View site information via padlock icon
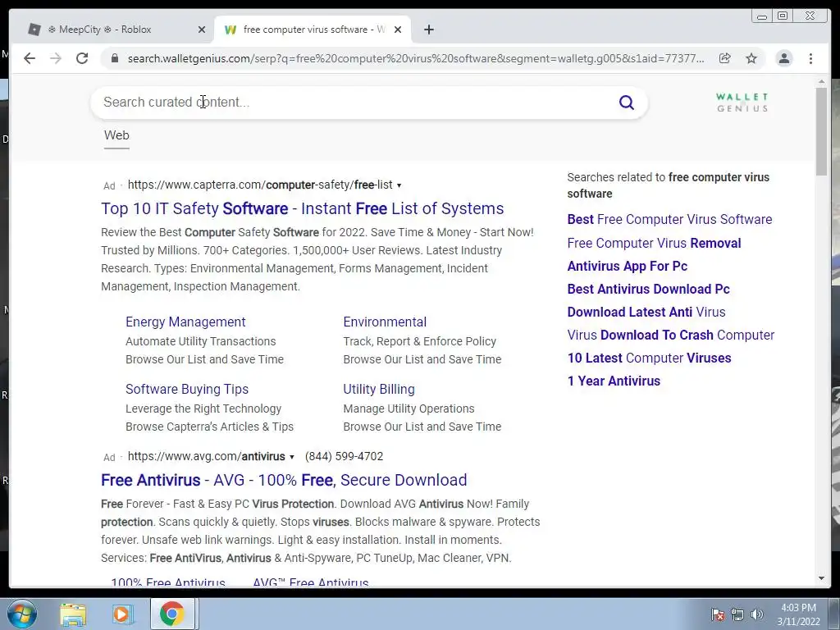 pyautogui.click(x=115, y=58)
